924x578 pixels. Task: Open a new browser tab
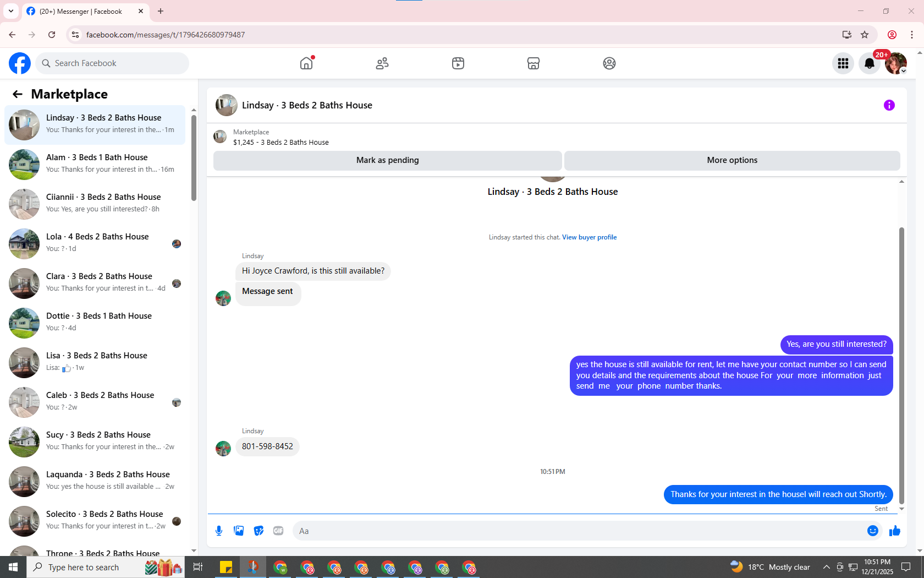[x=161, y=11]
